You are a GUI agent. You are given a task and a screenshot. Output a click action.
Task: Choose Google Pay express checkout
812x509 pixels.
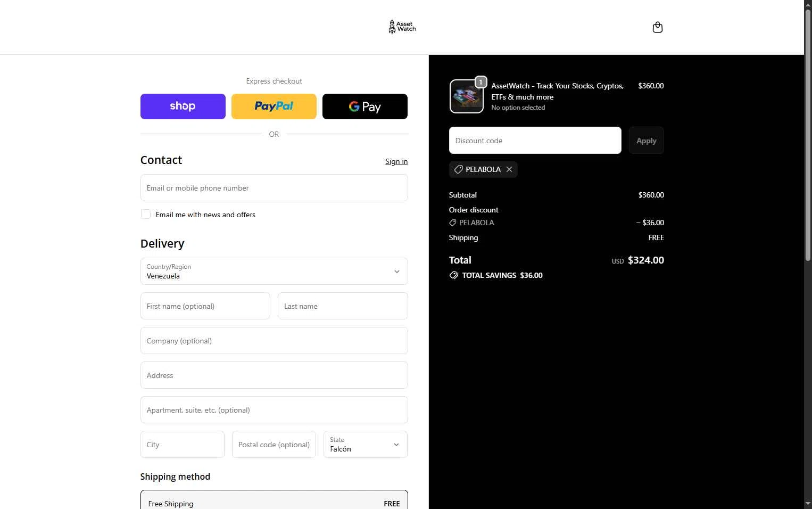pos(365,106)
